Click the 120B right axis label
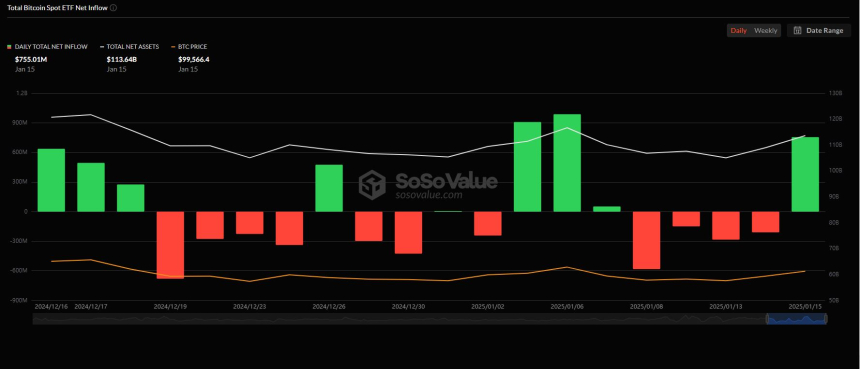 [x=835, y=119]
